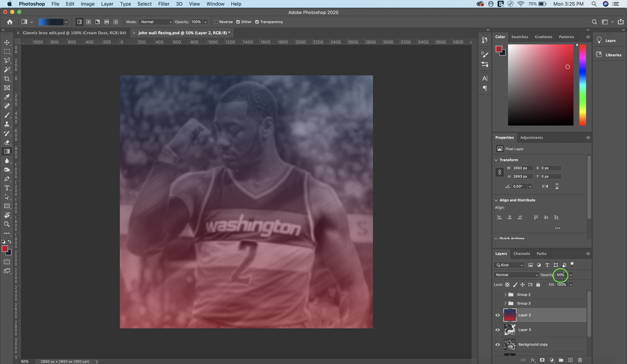Show more align options ellipsis
The height and width of the screenshot is (364, 627).
tap(558, 228)
